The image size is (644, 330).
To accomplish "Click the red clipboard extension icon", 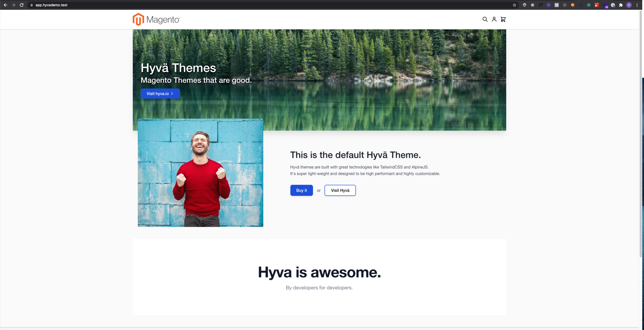I will (x=597, y=5).
